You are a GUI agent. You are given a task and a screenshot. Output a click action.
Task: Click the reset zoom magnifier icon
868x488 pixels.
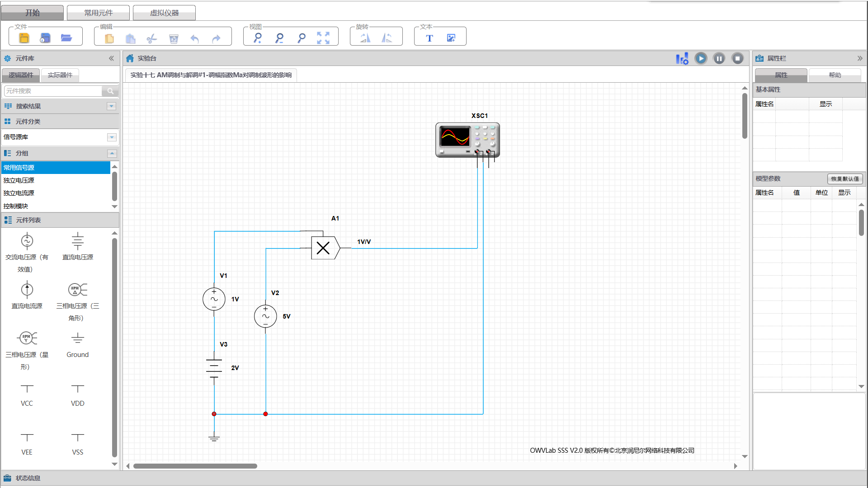[302, 38]
